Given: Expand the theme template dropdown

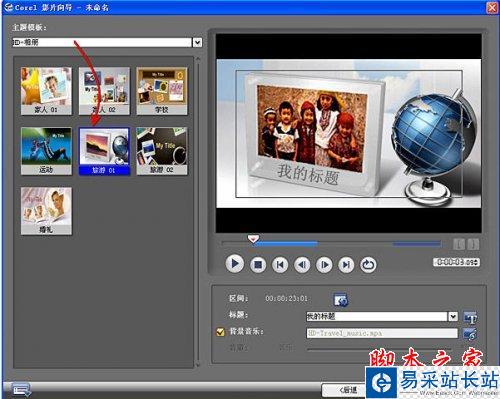Looking at the screenshot, I should pos(197,42).
